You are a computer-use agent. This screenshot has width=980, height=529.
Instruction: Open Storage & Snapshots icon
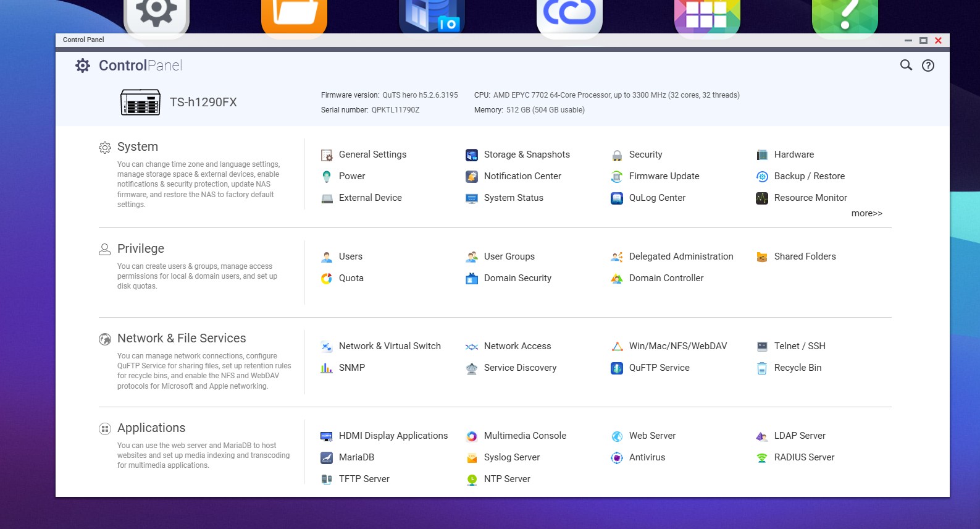coord(472,155)
